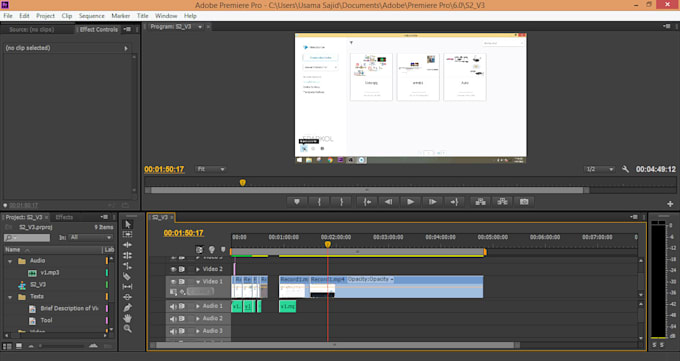Mute Audio 3 track speaker toggle

(173, 331)
